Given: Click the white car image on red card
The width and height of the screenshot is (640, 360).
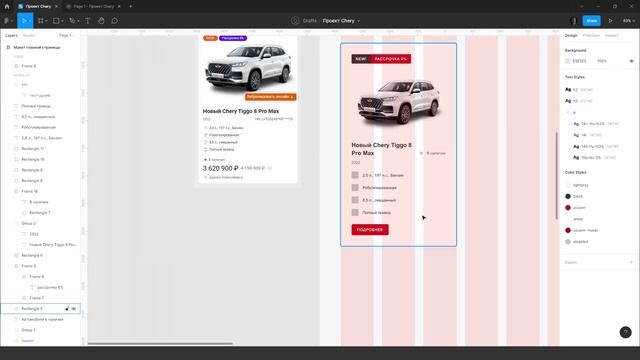Looking at the screenshot, I should click(x=398, y=102).
